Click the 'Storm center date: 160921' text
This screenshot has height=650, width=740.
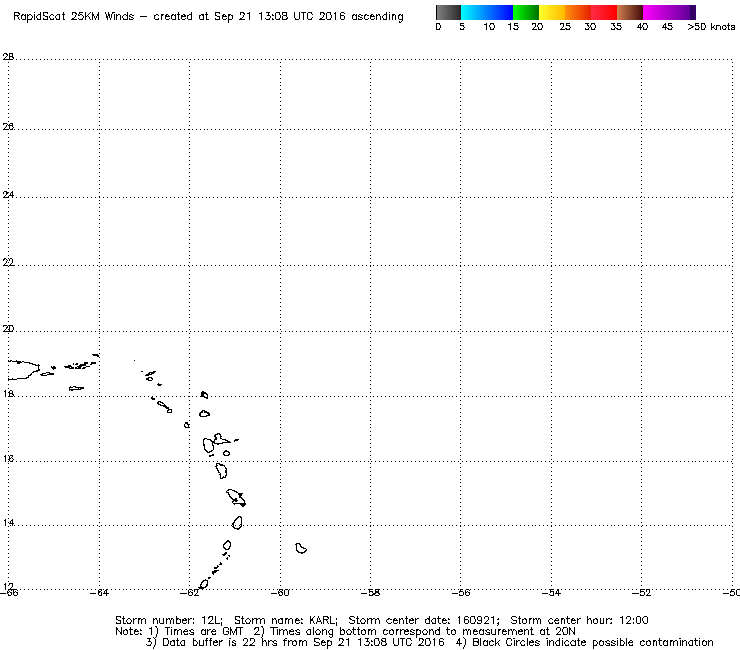[x=423, y=620]
